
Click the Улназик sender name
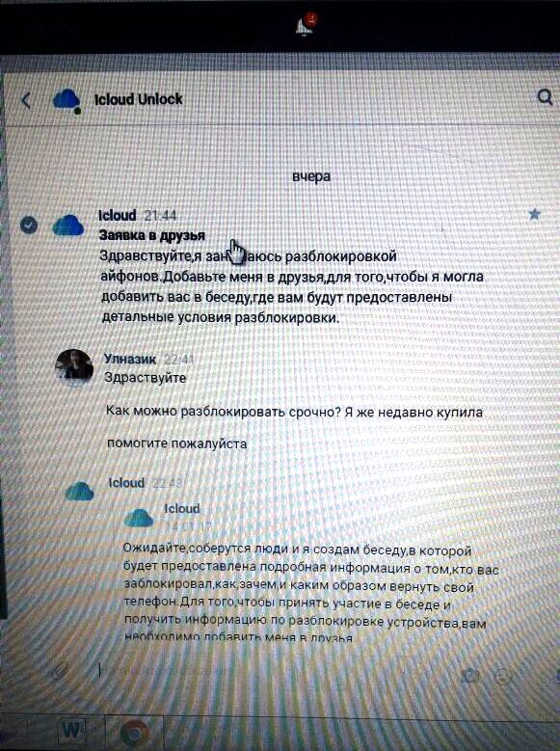coord(130,359)
